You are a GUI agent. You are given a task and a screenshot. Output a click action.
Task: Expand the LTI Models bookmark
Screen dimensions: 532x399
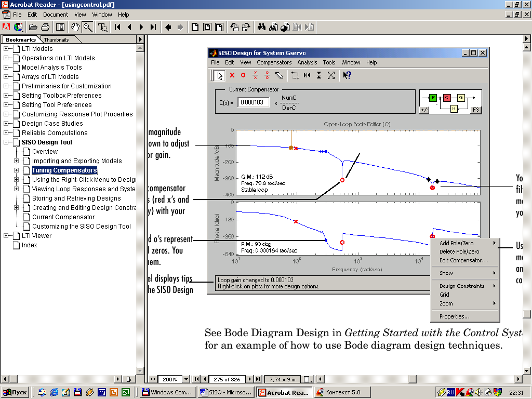pos(6,48)
